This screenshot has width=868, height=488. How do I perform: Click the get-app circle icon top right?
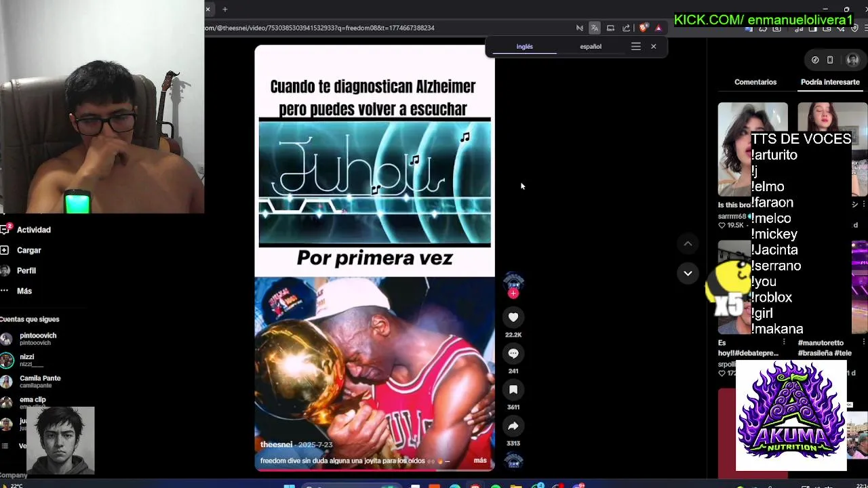[x=815, y=60]
